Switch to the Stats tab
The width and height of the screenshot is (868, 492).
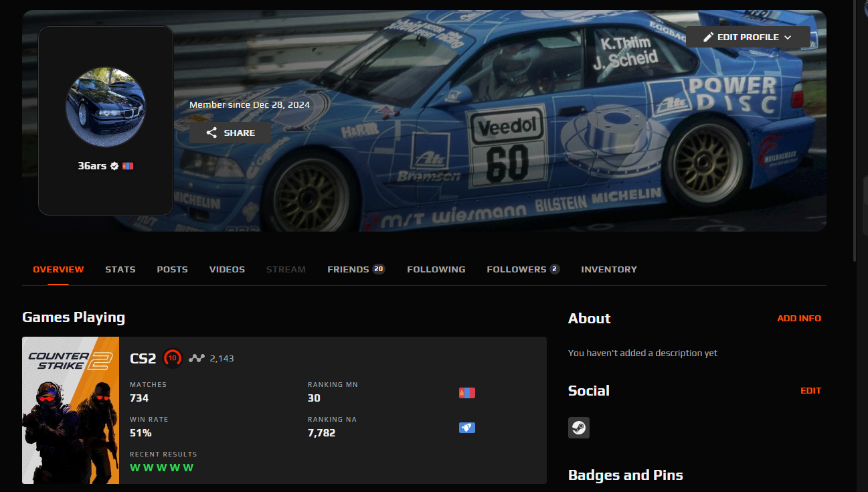tap(120, 269)
